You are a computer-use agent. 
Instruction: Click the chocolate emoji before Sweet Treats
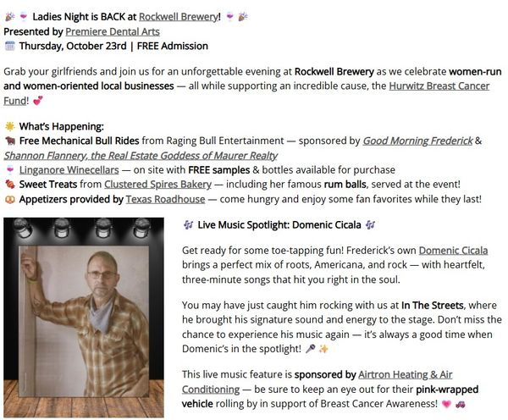(x=10, y=184)
